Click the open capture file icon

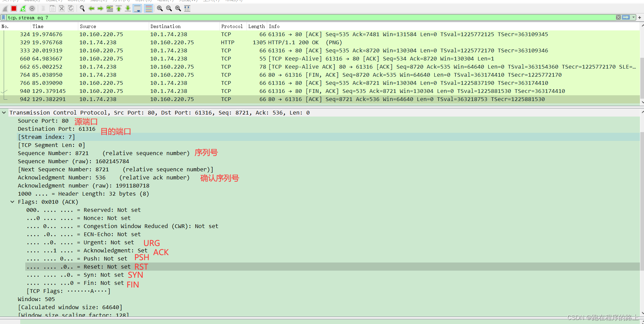[x=44, y=8]
